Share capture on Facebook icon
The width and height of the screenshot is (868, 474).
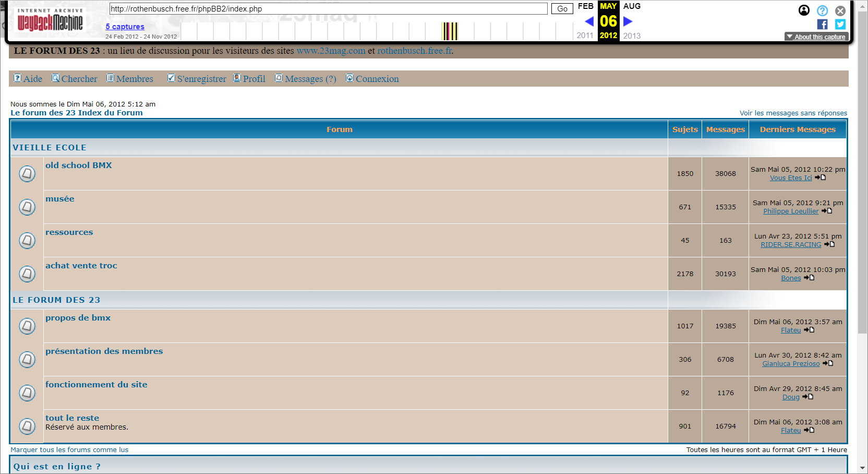point(822,25)
